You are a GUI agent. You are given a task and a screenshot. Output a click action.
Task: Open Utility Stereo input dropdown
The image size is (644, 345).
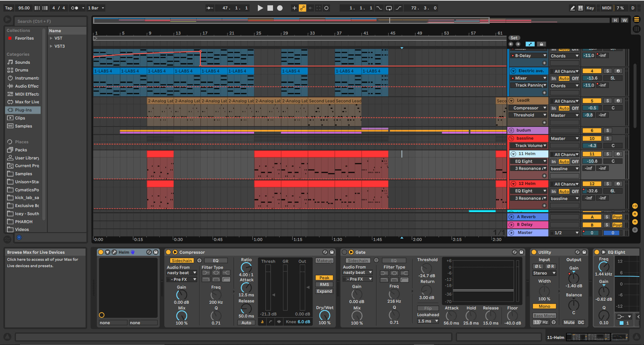coord(544,273)
